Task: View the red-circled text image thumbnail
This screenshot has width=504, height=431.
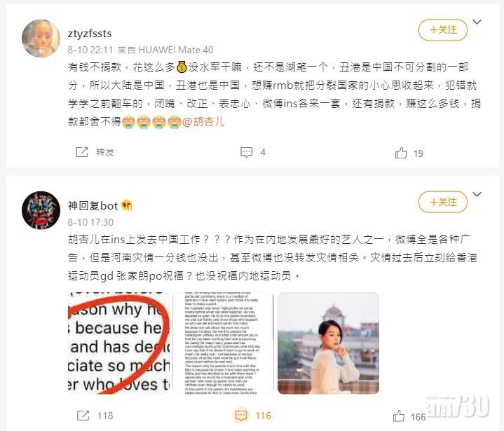Action: click(118, 343)
